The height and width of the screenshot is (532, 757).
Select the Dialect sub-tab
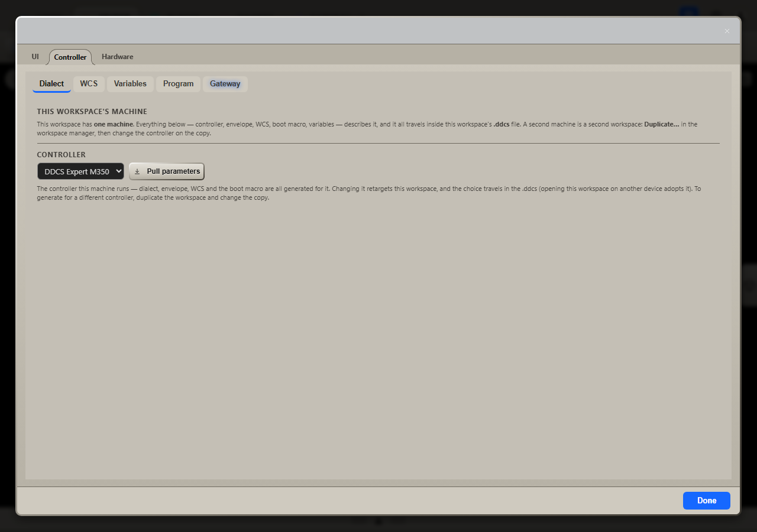click(51, 84)
